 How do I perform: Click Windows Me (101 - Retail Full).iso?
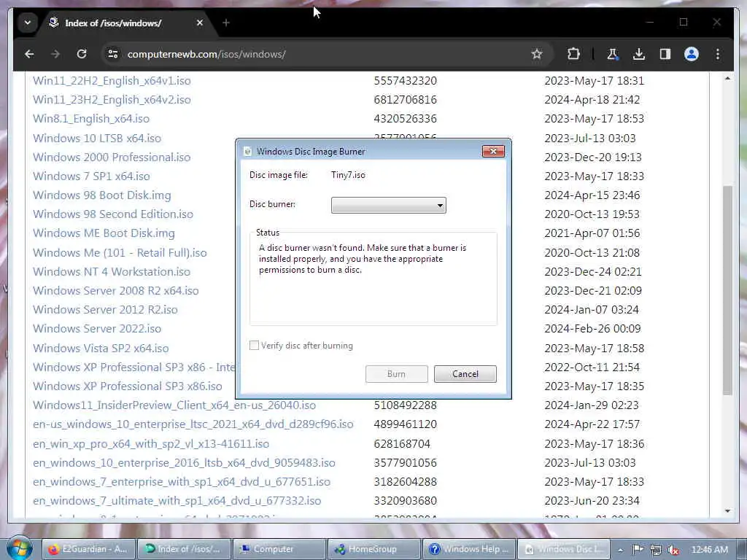[120, 252]
